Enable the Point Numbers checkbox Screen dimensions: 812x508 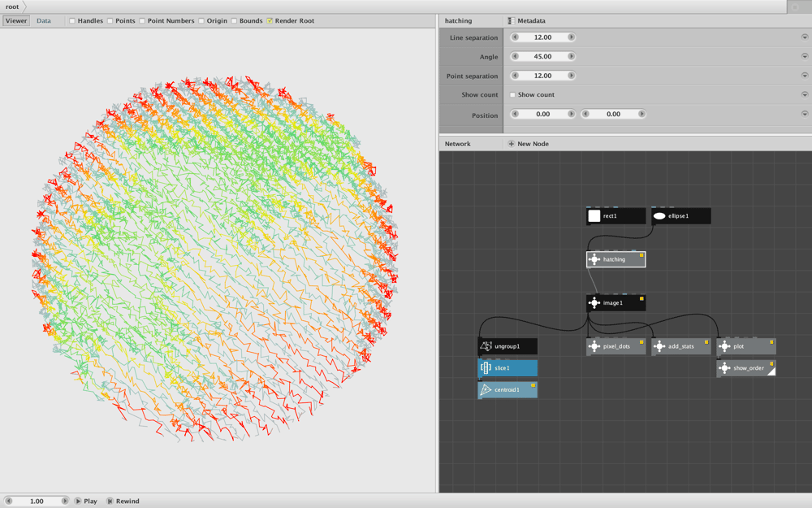142,21
